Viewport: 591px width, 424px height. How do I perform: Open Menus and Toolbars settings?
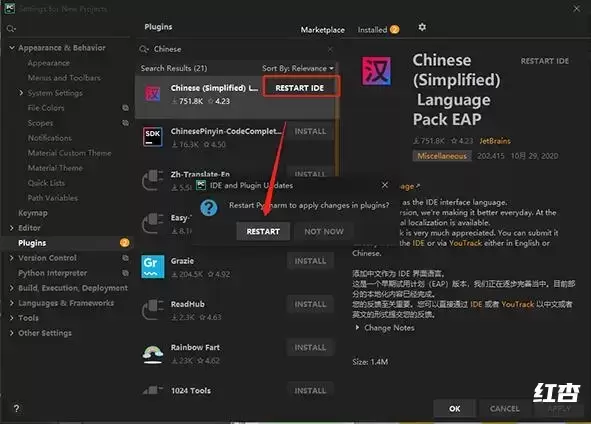point(64,78)
